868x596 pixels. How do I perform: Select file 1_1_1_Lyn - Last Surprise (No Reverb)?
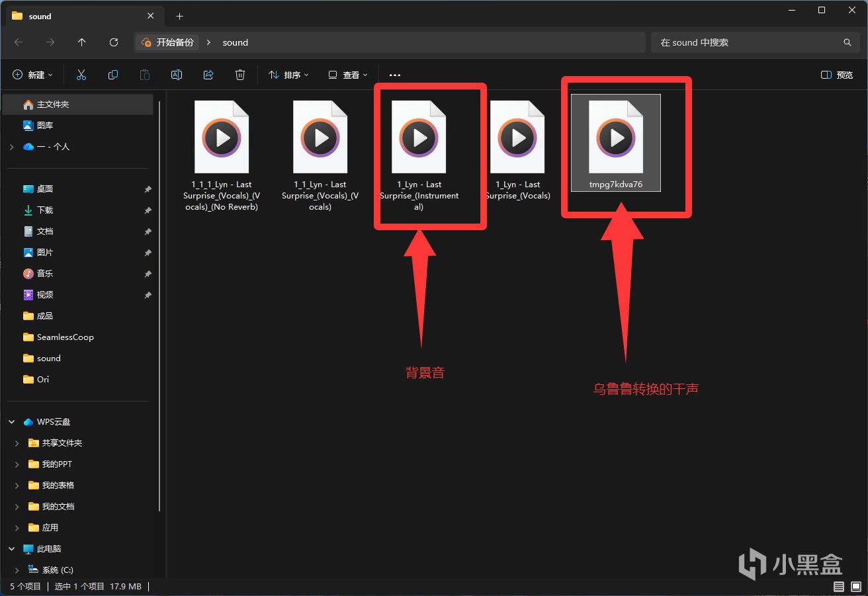[x=222, y=155]
